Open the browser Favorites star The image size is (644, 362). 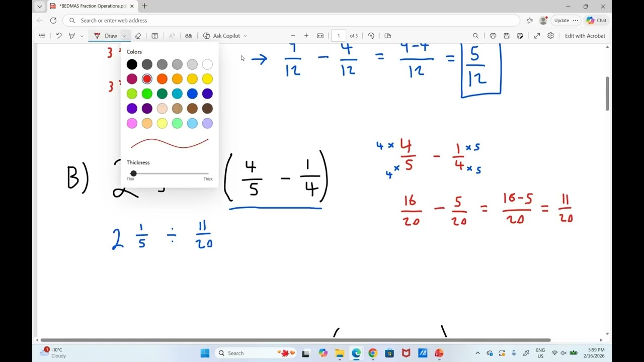tap(530, 21)
